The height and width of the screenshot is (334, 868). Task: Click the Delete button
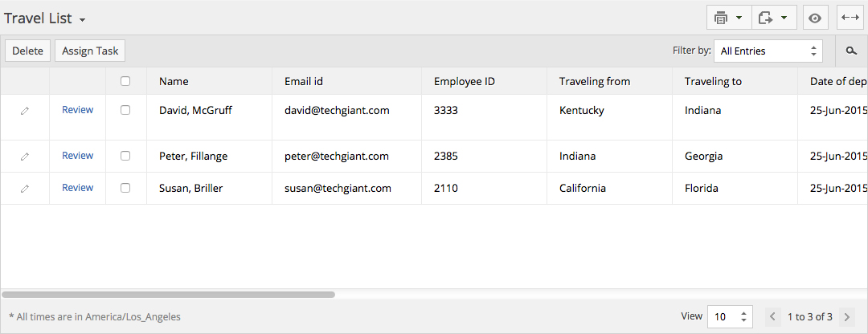(x=27, y=51)
